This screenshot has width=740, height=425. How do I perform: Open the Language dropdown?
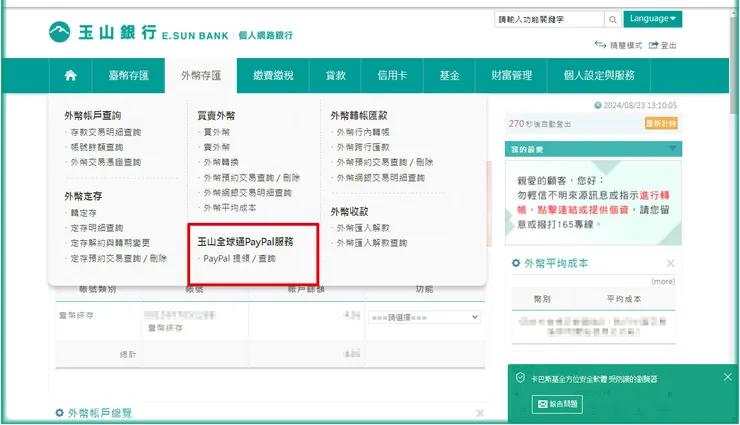tap(653, 19)
